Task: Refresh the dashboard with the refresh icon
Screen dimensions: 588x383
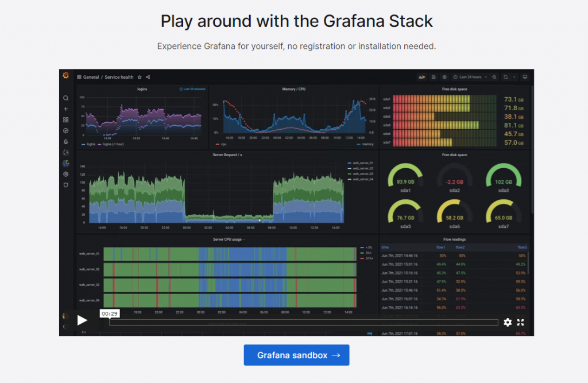Action: [505, 77]
